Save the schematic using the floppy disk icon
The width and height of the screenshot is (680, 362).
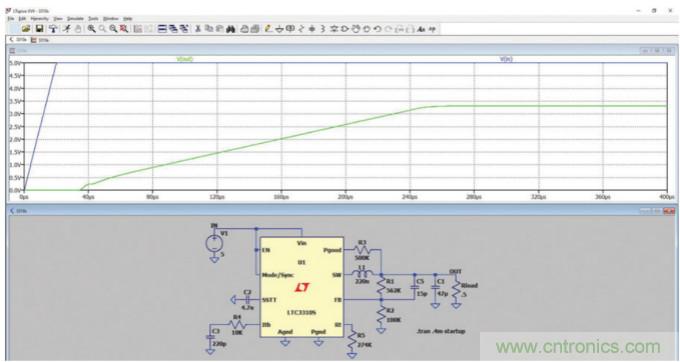coord(39,29)
